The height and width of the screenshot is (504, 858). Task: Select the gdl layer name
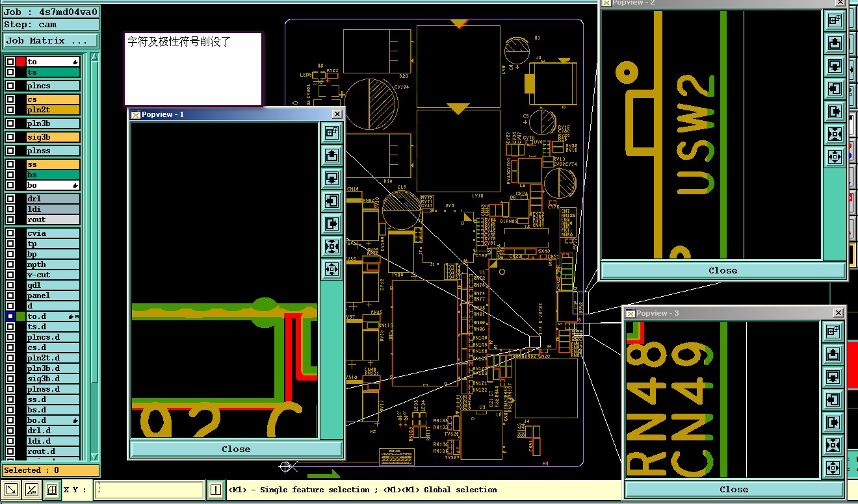click(x=53, y=285)
